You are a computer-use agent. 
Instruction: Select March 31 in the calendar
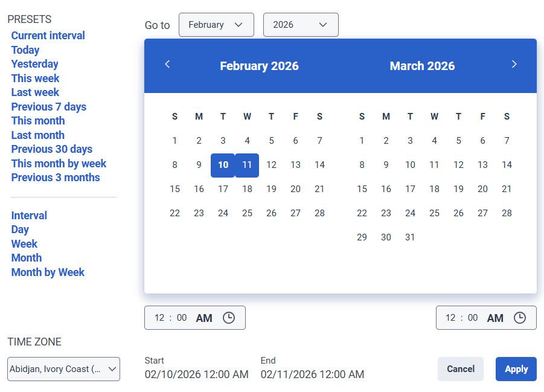point(410,237)
